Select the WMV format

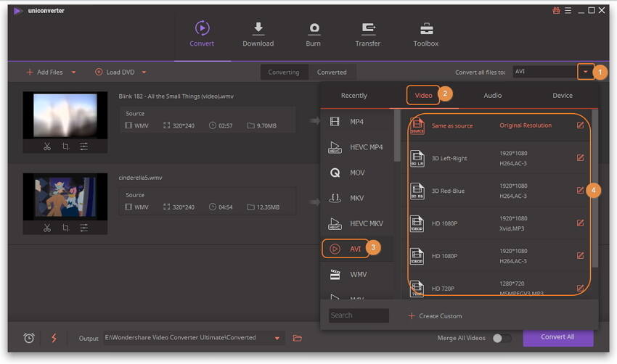click(357, 274)
